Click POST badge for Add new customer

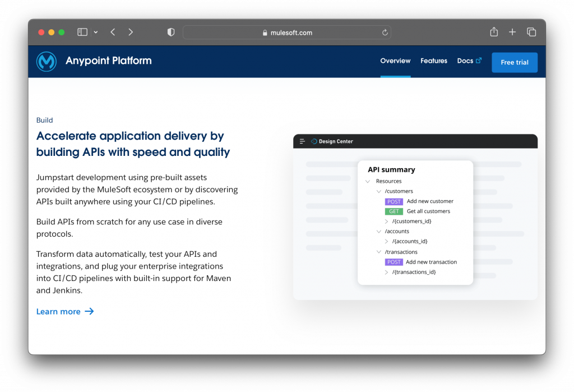coord(394,201)
